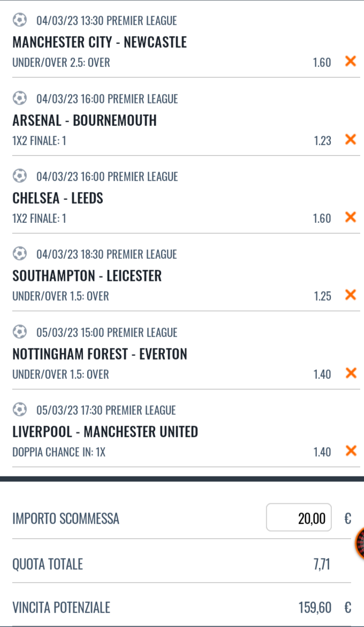Click the bet amount input field

pyautogui.click(x=299, y=518)
